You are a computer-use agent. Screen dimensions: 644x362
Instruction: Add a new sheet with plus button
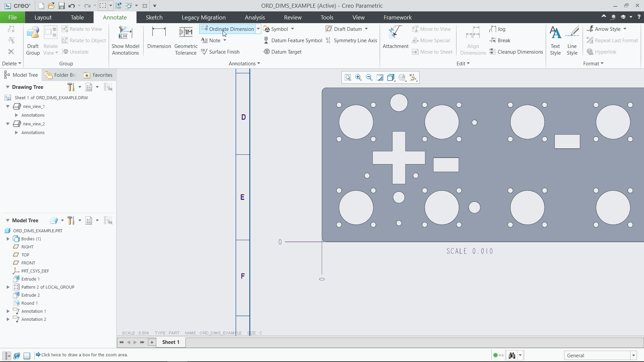click(152, 342)
